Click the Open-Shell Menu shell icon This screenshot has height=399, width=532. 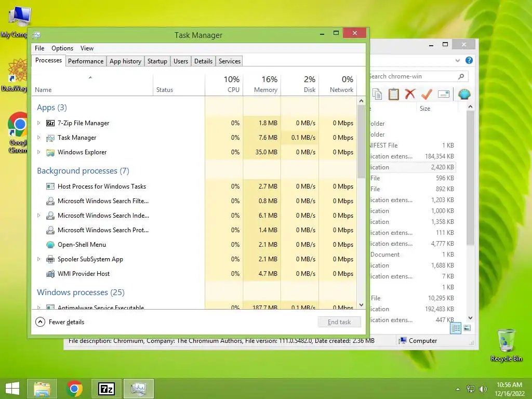click(x=50, y=245)
